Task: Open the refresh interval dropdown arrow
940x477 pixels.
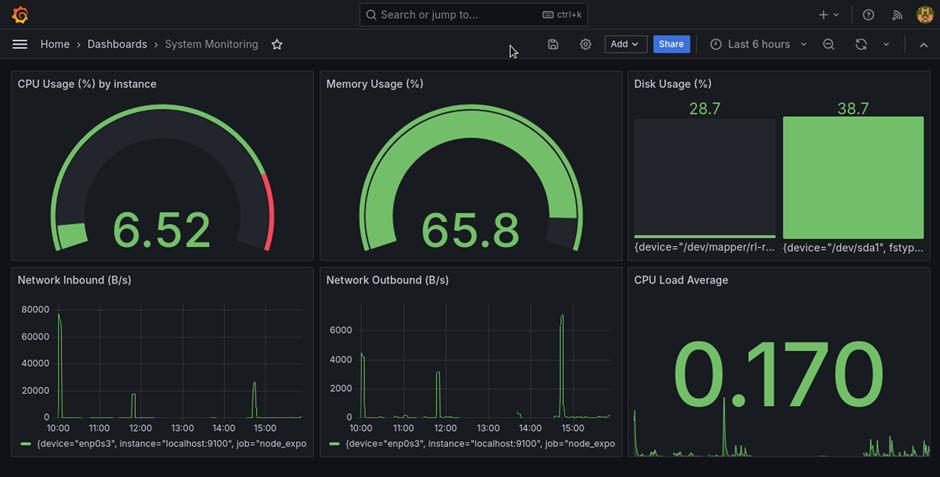Action: [x=886, y=44]
